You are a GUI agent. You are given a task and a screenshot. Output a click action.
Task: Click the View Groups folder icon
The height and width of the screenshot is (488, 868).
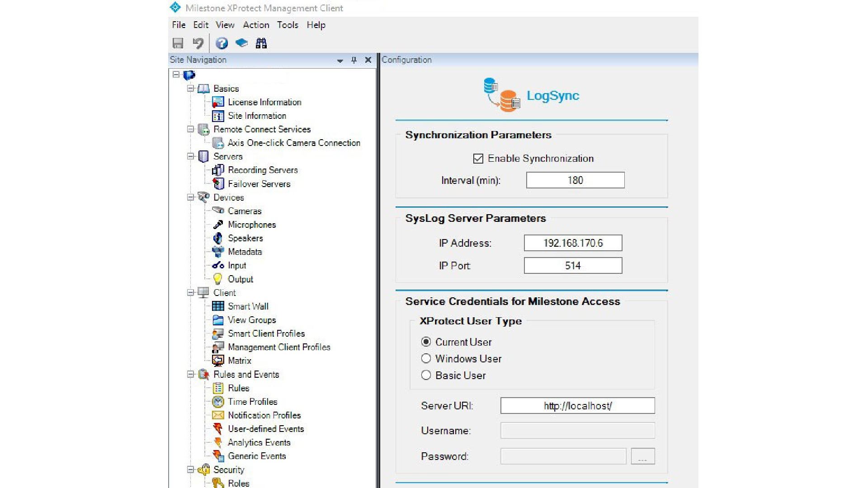pyautogui.click(x=218, y=320)
